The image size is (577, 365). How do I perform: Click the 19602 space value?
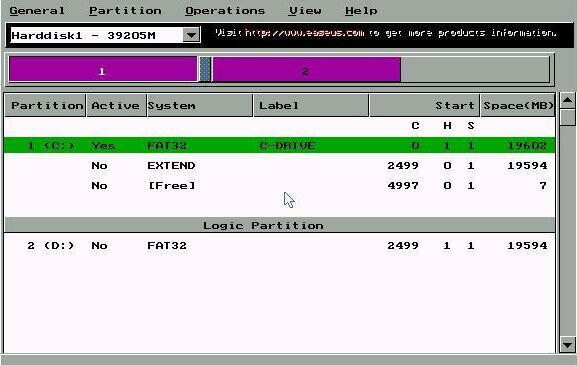coord(527,146)
